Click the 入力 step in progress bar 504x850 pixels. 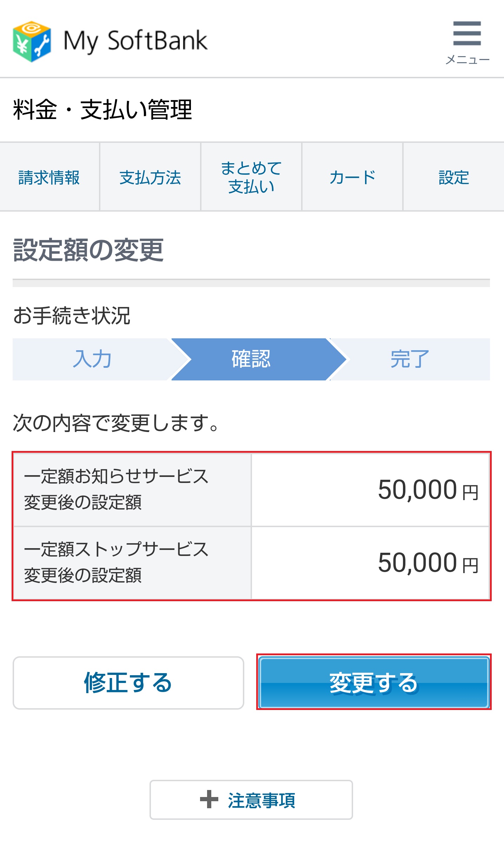[x=92, y=359]
